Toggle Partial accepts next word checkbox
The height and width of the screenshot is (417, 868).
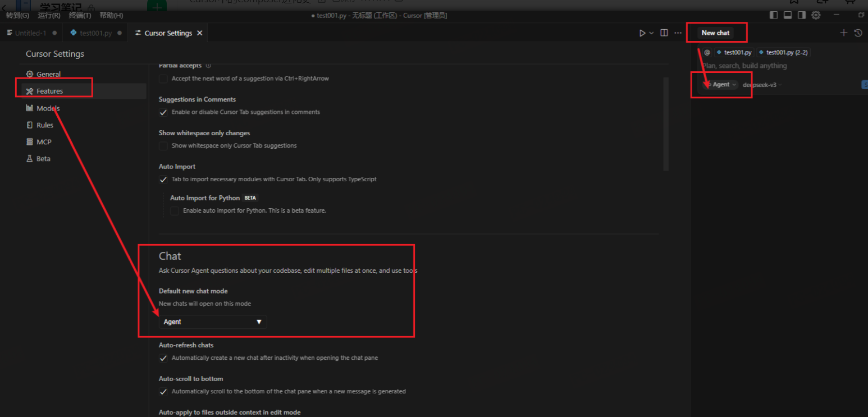point(163,79)
